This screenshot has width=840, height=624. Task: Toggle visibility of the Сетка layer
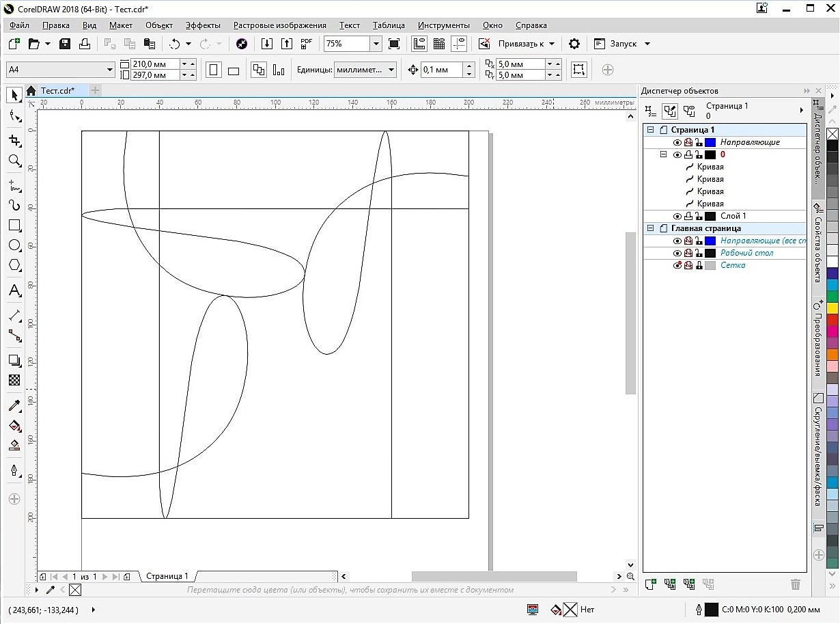[x=677, y=265]
